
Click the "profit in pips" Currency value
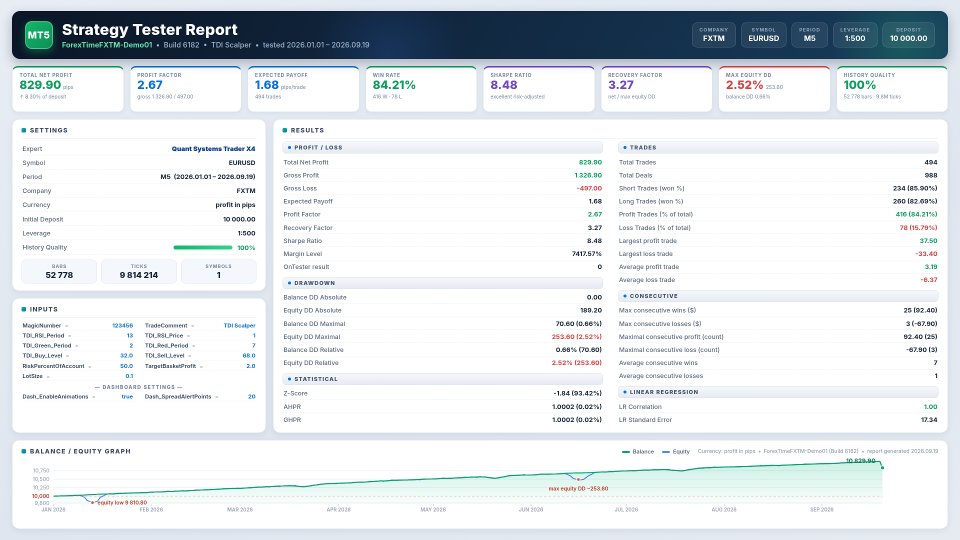coord(235,205)
